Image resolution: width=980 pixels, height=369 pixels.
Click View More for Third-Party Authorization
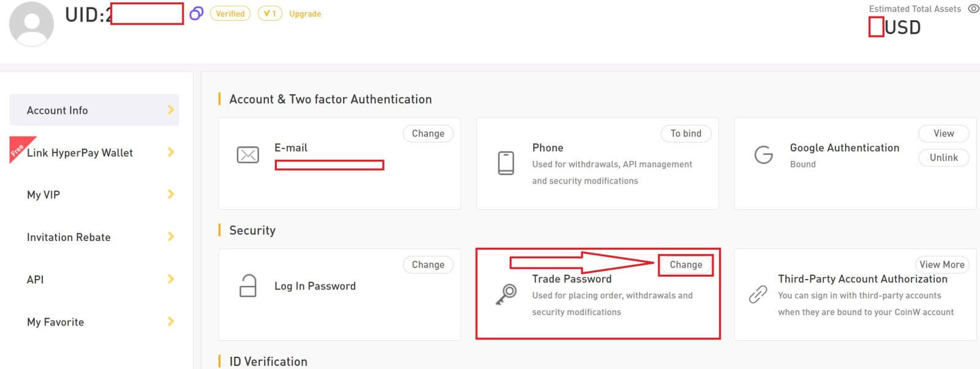[942, 264]
